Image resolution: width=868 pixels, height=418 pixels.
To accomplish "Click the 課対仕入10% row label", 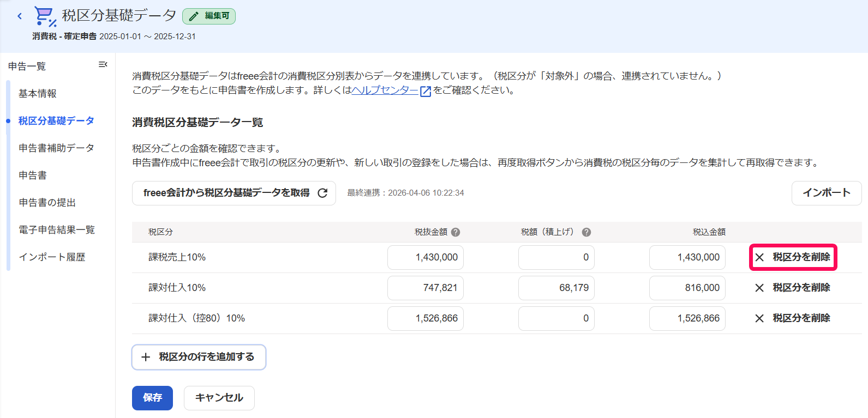I will (177, 288).
